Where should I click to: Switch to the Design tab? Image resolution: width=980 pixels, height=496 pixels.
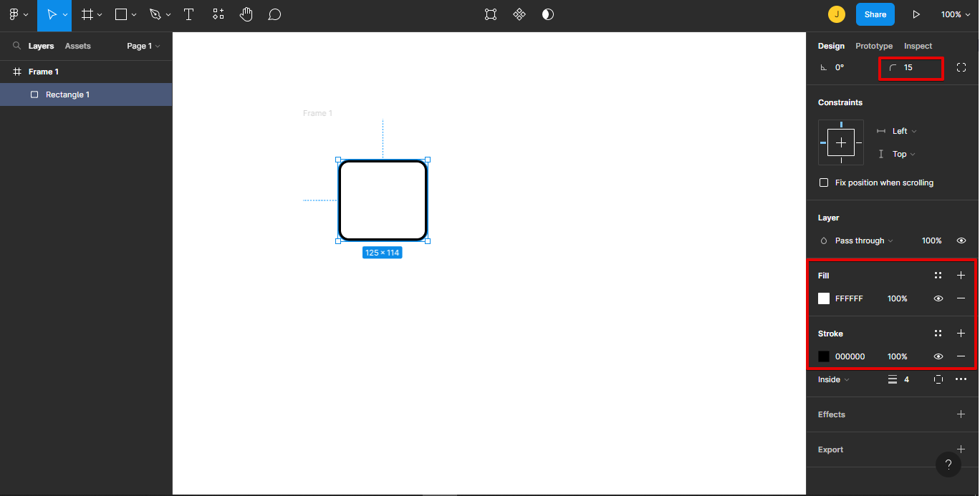tap(831, 46)
